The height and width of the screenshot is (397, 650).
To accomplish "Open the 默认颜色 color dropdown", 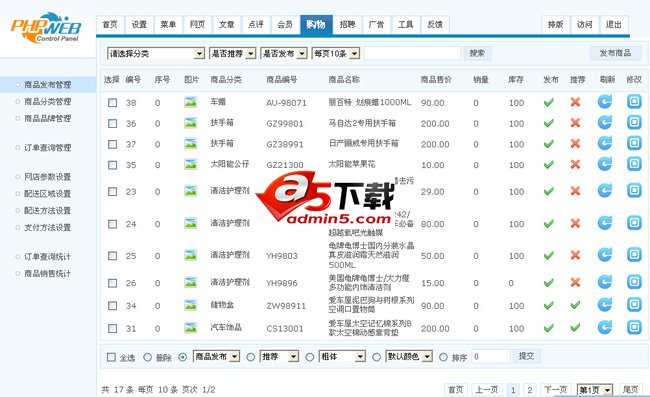I will (x=409, y=356).
